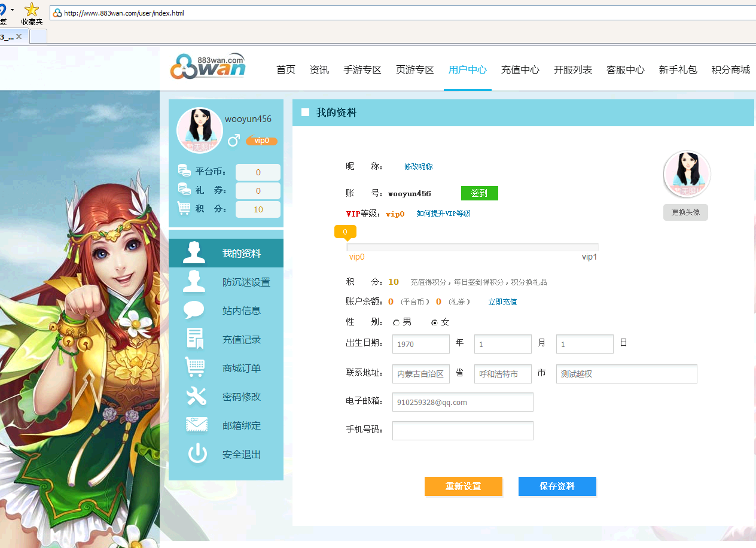Click the speech bubble icon beside 站内信息

point(194,310)
